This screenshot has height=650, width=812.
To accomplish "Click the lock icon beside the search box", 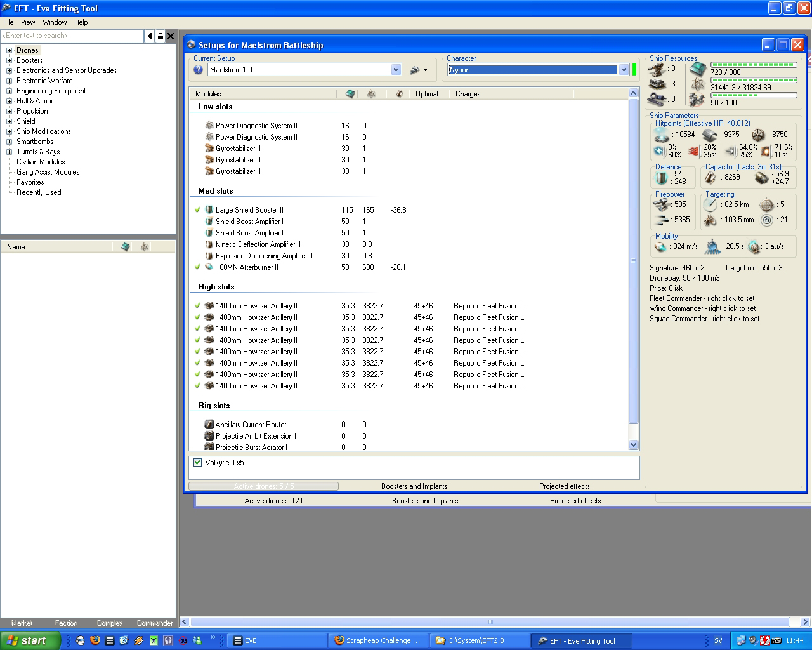I will (160, 36).
